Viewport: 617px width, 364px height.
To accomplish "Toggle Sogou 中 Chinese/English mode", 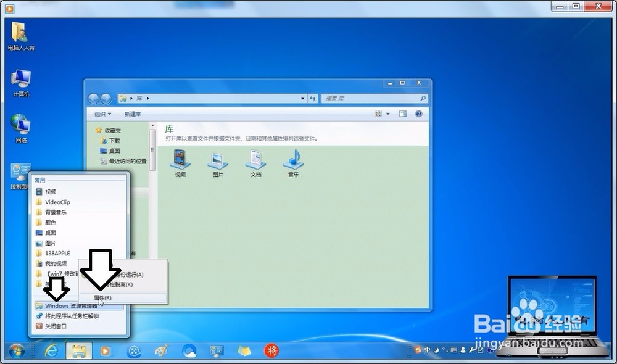I will coord(428,349).
